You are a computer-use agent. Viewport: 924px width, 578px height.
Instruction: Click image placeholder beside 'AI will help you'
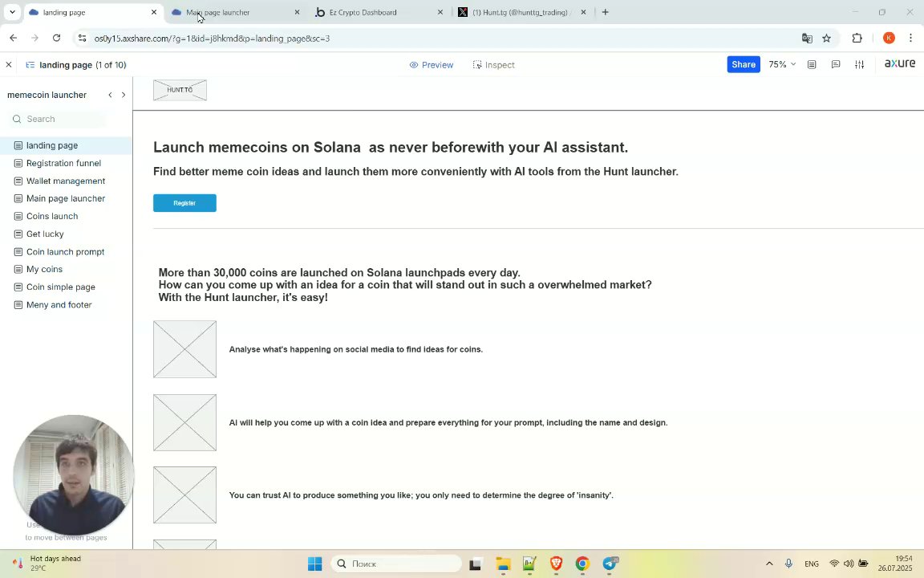coord(184,422)
